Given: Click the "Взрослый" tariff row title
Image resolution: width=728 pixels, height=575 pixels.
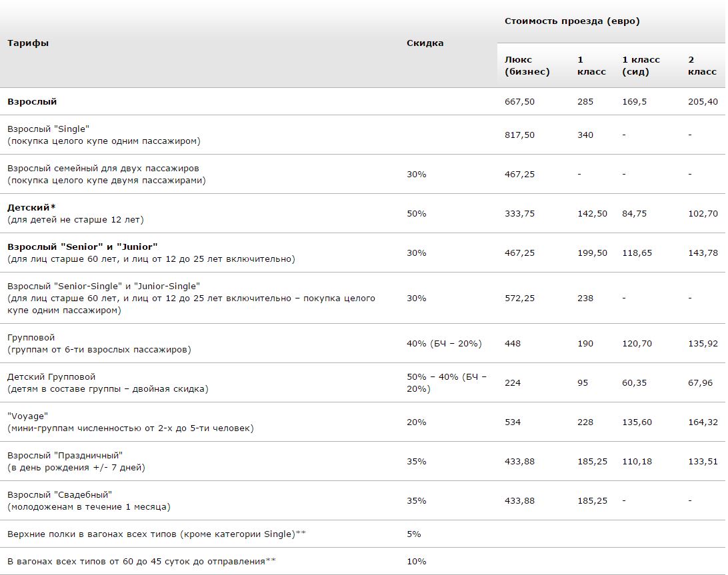Looking at the screenshot, I should click(32, 102).
